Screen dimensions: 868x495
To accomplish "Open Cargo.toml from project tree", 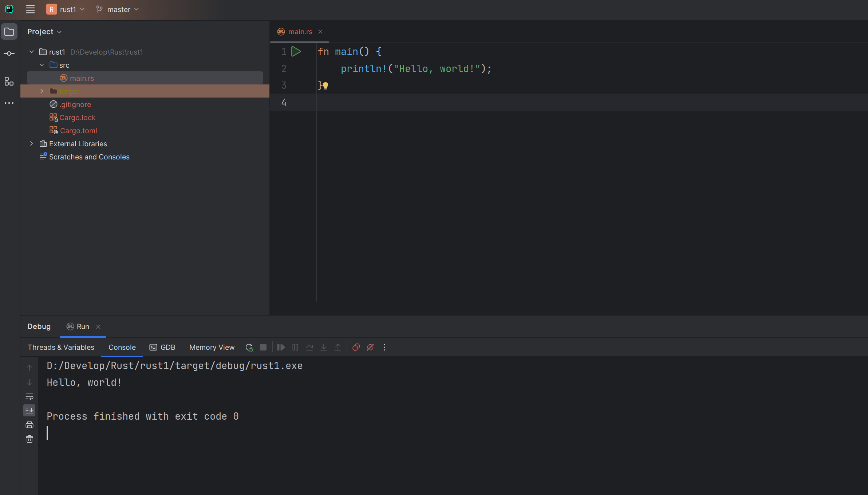I will point(78,130).
